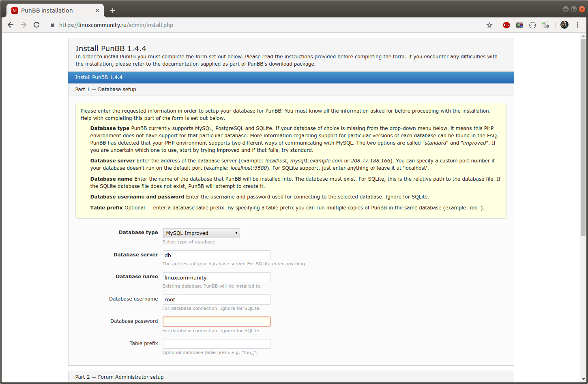The width and height of the screenshot is (588, 384).
Task: Focus the Database password field
Action: [216, 321]
